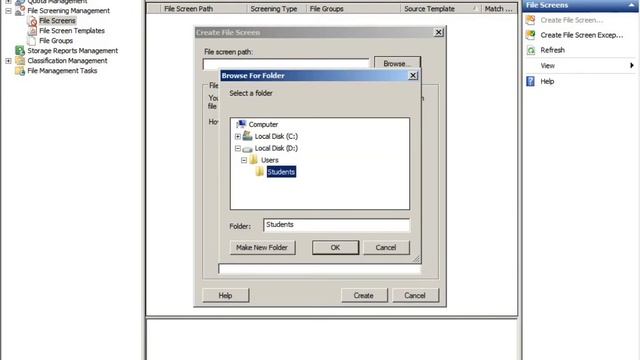Screen dimensions: 640x360
Task: Click the File Management Tasks icon
Action: tap(20, 71)
